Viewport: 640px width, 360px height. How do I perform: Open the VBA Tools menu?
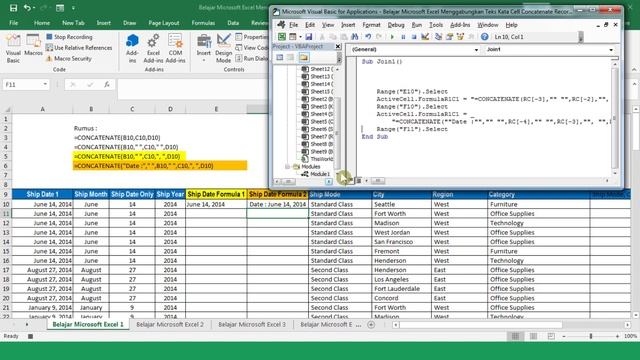pos(436,25)
